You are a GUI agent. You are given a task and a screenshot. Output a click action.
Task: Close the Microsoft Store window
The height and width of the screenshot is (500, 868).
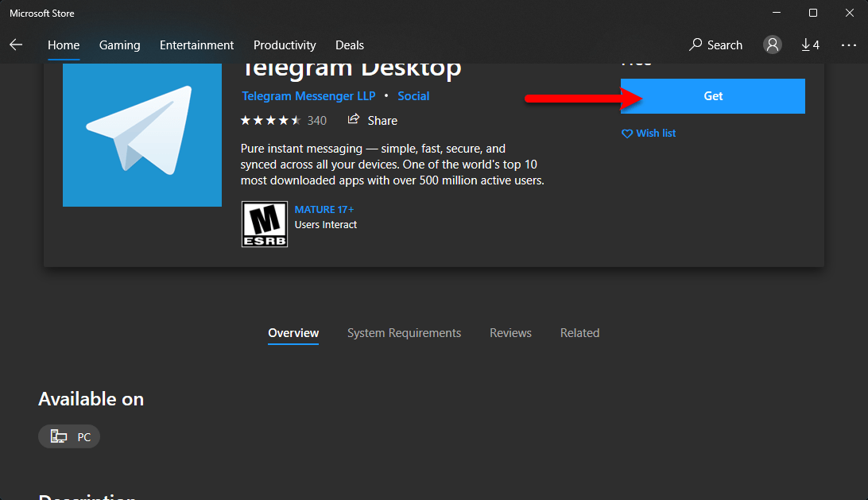point(849,13)
